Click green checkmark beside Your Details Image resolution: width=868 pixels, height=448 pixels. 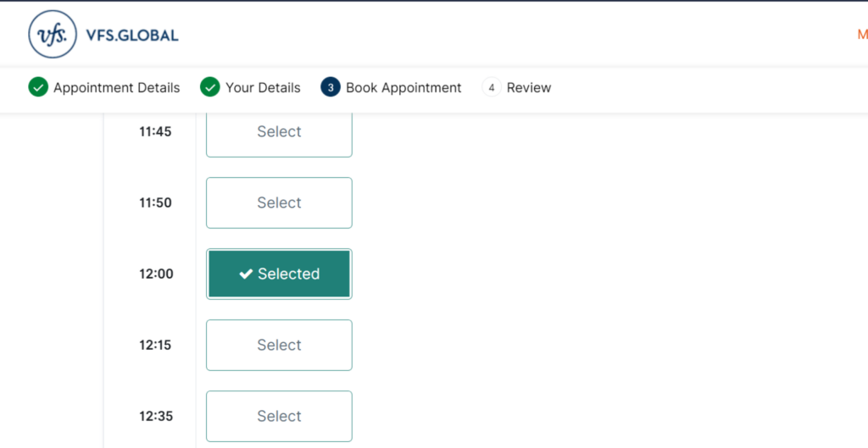[x=210, y=87]
